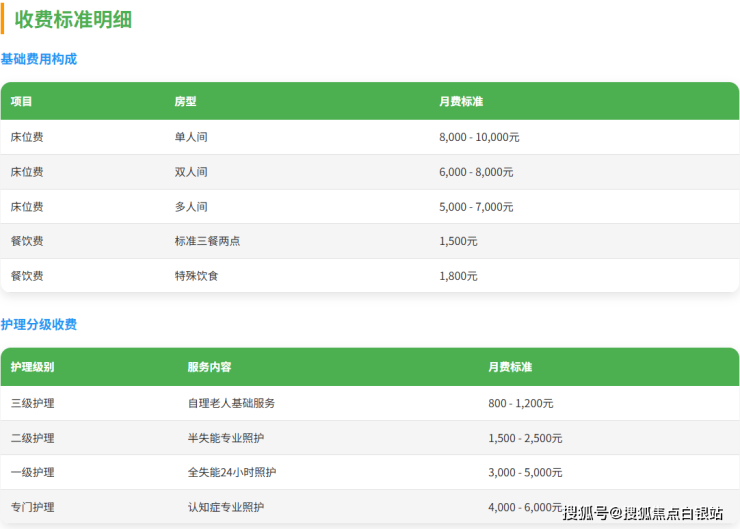Click the 项目 column header
The height and width of the screenshot is (529, 740).
(22, 102)
